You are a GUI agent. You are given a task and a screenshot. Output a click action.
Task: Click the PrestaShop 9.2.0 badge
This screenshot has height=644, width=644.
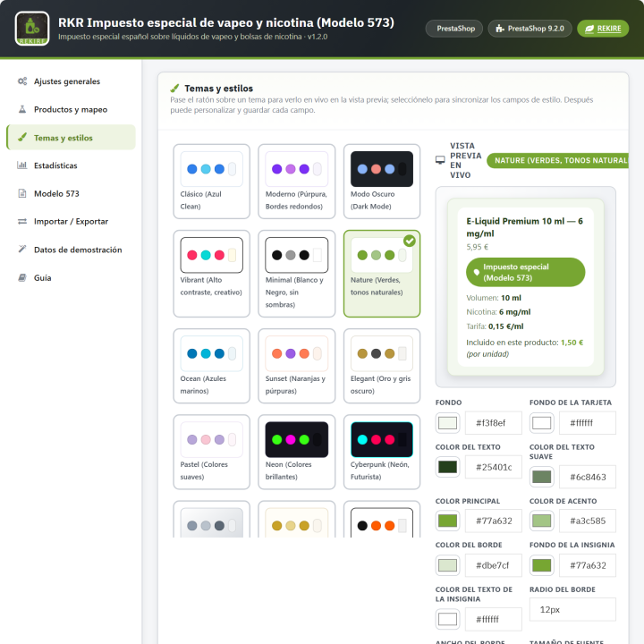[530, 29]
